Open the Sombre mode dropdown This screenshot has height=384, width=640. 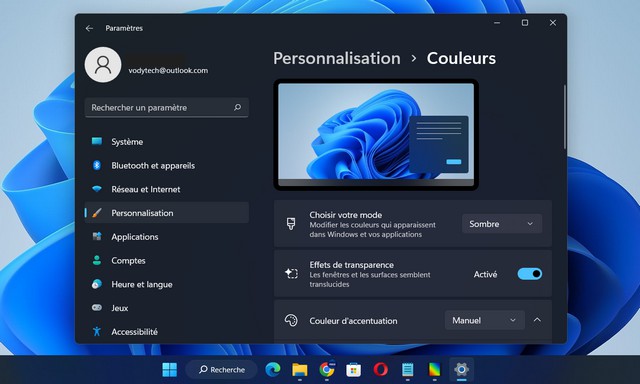502,224
